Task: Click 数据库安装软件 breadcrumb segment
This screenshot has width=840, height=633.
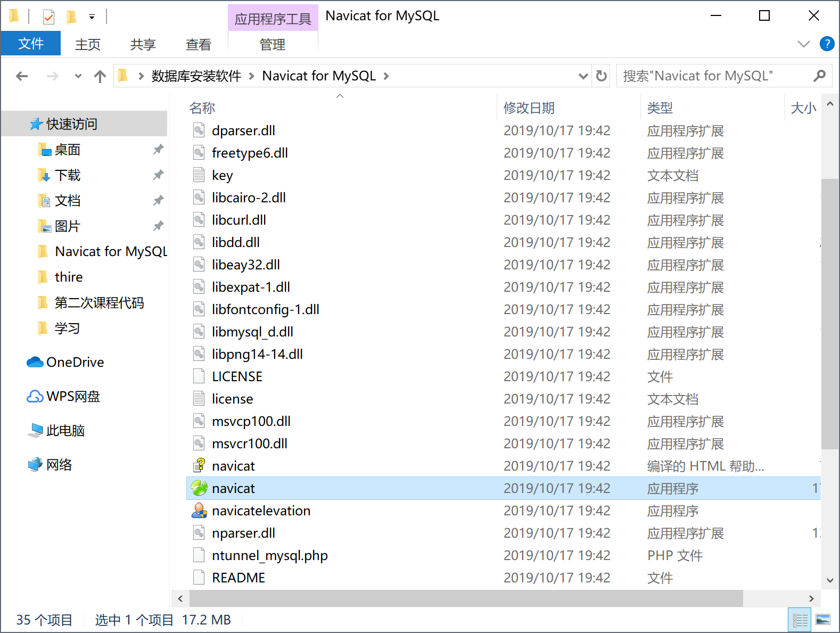Action: 196,76
